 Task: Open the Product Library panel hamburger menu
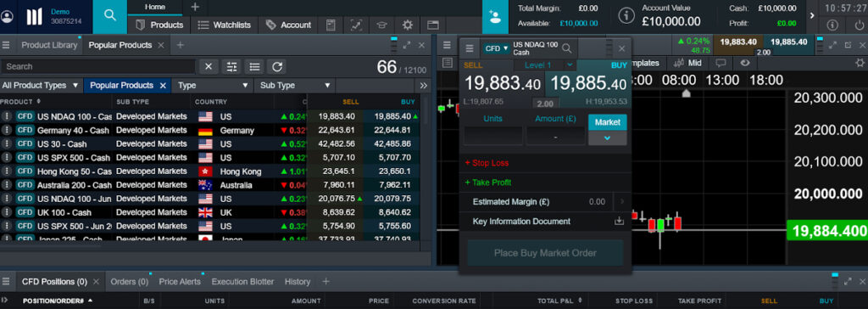(x=6, y=46)
